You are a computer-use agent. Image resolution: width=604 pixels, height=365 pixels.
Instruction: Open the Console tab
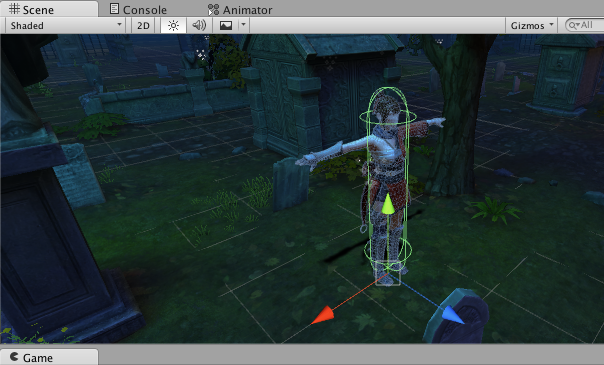(x=138, y=9)
